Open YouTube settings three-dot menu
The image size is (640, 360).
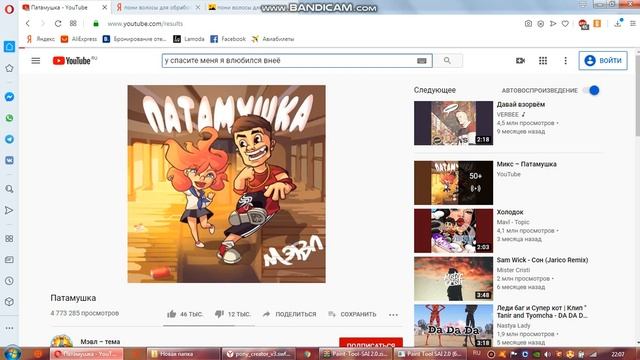565,60
